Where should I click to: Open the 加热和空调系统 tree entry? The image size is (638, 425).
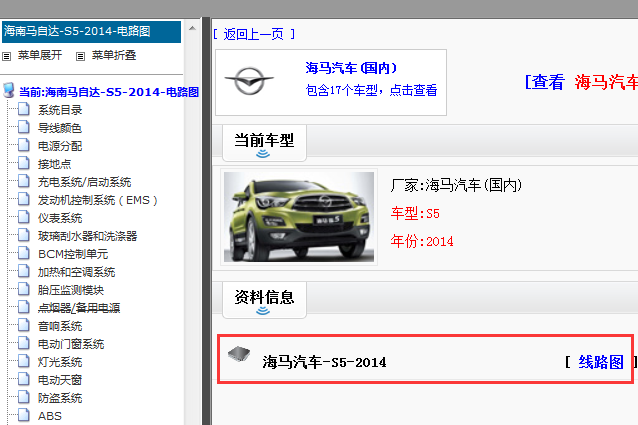coord(76,272)
